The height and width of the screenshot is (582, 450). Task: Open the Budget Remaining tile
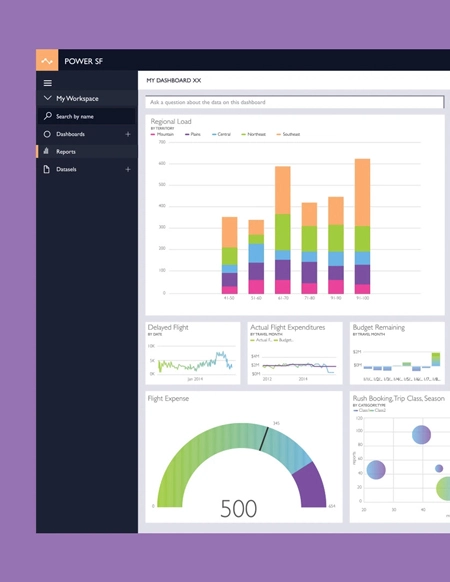[397, 353]
